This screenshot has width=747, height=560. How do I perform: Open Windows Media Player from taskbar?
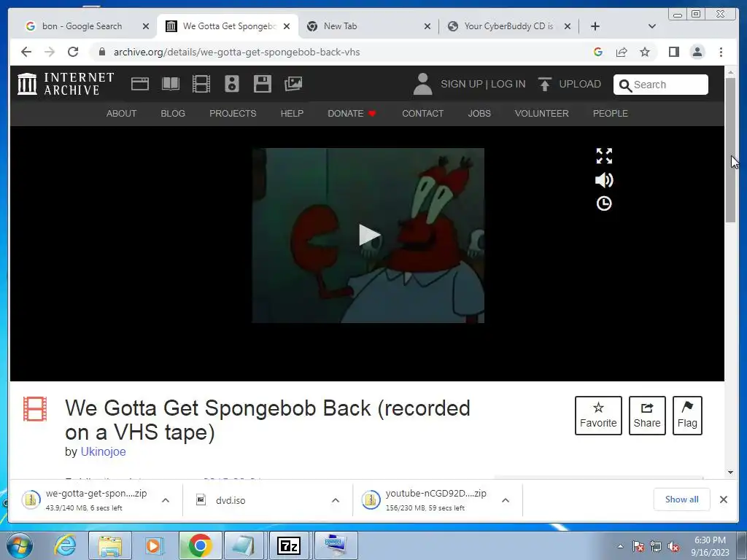point(154,545)
